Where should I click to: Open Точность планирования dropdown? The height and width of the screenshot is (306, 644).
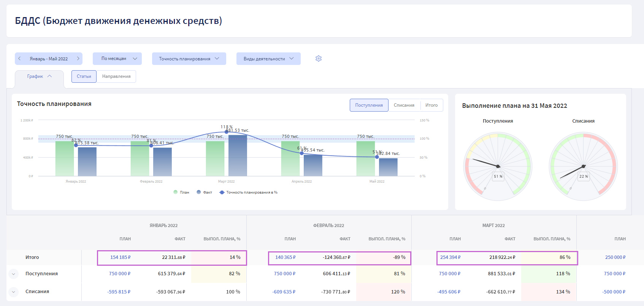(189, 58)
